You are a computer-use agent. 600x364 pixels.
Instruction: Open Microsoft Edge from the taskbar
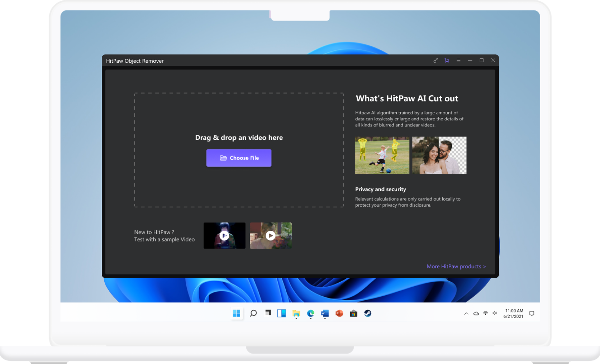(310, 313)
